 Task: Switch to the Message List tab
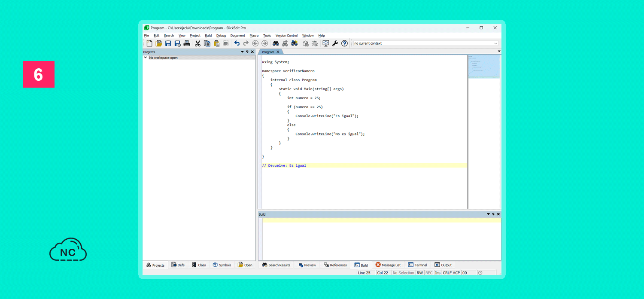click(x=388, y=265)
